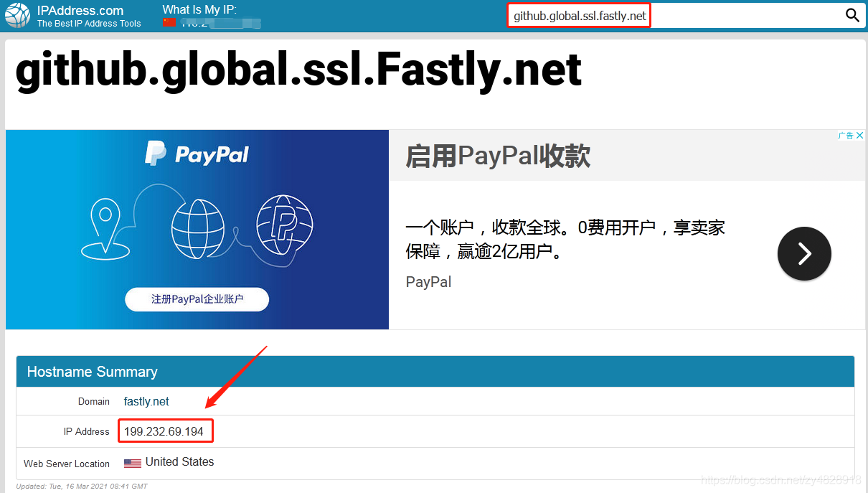
Task: Click the PayPal logo in the ad banner
Action: 197,154
